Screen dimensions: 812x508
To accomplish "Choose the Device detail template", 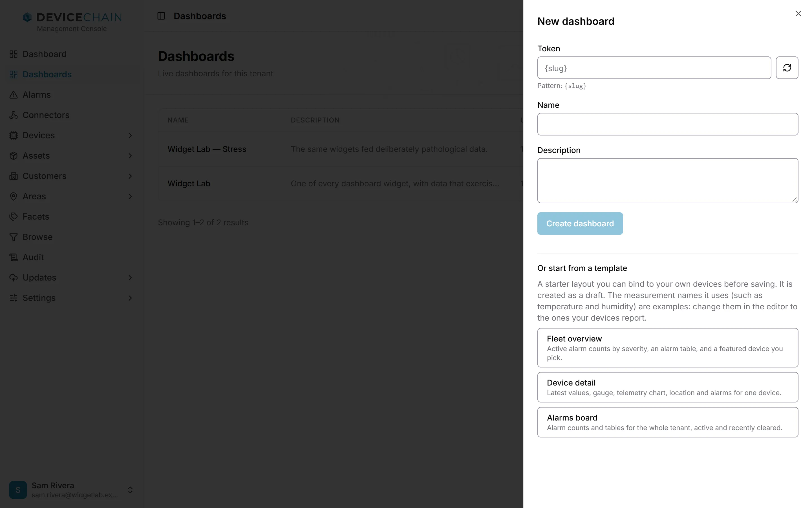I will (x=667, y=387).
